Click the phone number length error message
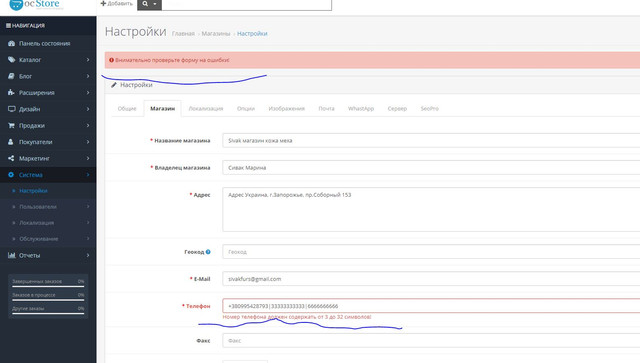The image size is (640, 363). pos(297,317)
